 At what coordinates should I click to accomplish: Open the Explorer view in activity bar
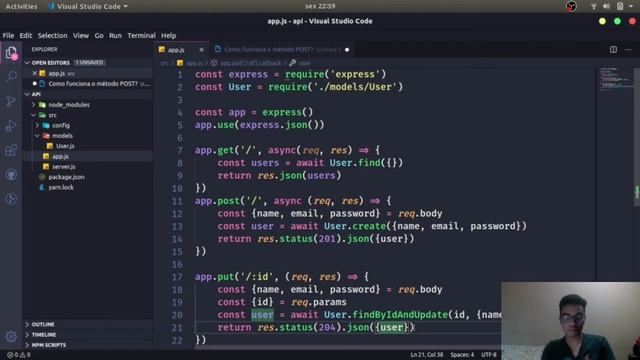coord(11,53)
